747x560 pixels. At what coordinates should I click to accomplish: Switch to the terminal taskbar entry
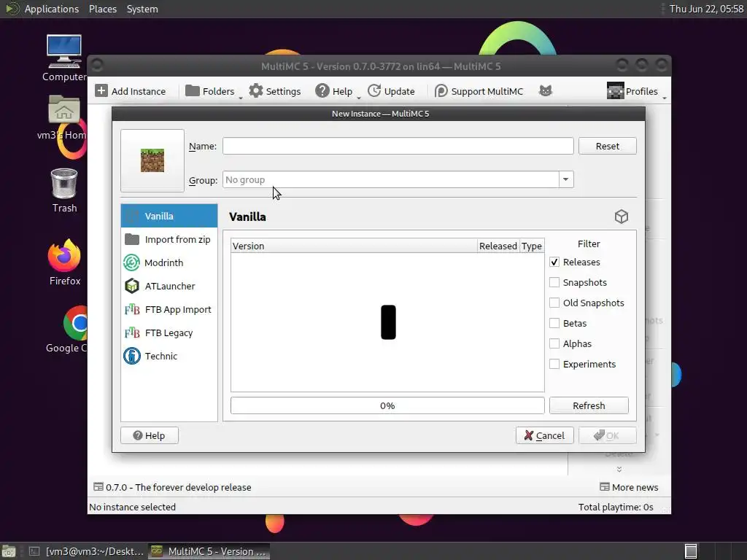86,551
